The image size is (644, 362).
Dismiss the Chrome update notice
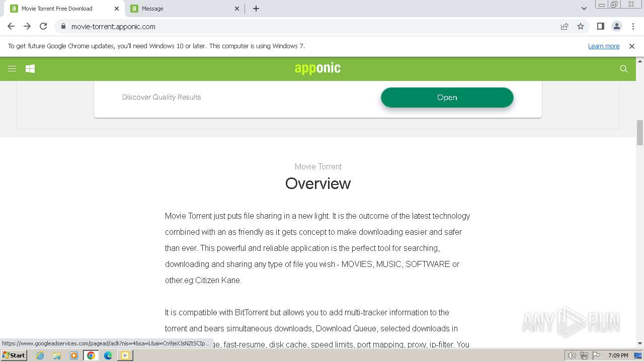632,46
